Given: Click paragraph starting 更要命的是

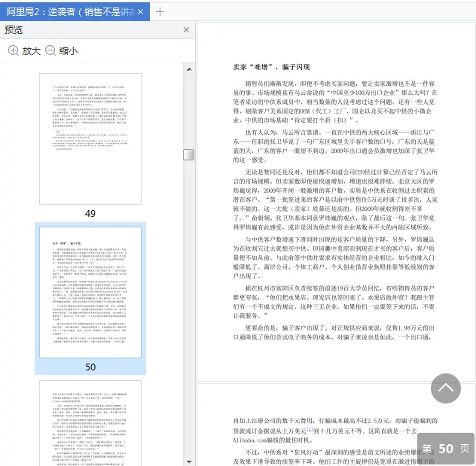Looking at the screenshot, I should point(334,333).
